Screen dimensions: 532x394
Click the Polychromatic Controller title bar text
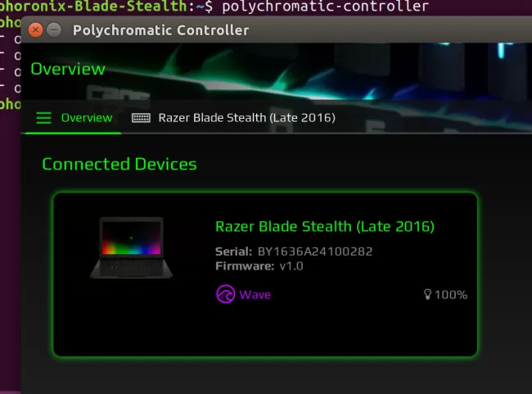pyautogui.click(x=160, y=30)
